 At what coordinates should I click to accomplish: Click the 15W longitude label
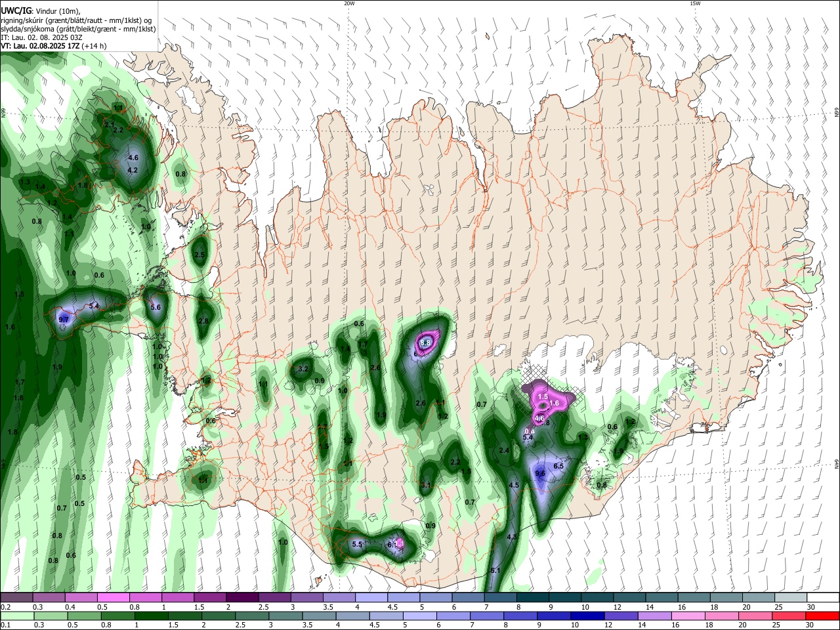click(x=695, y=3)
